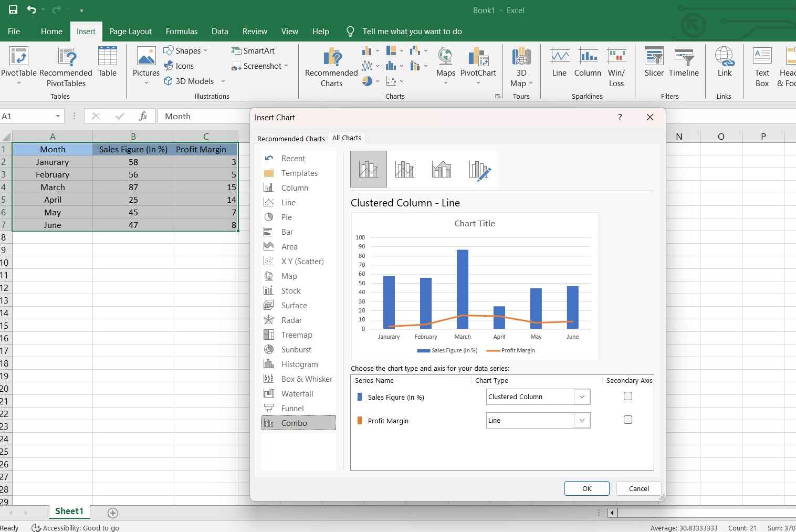Click Accessibility: Good to go status
796x532 pixels.
tap(76, 527)
